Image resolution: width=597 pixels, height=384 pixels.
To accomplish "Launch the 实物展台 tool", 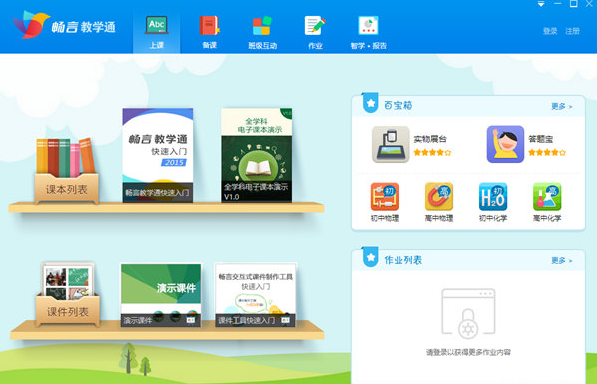I will point(390,144).
